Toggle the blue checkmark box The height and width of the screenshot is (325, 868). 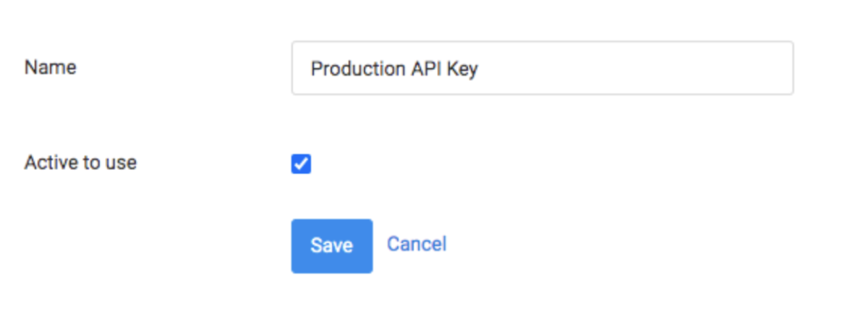[301, 164]
